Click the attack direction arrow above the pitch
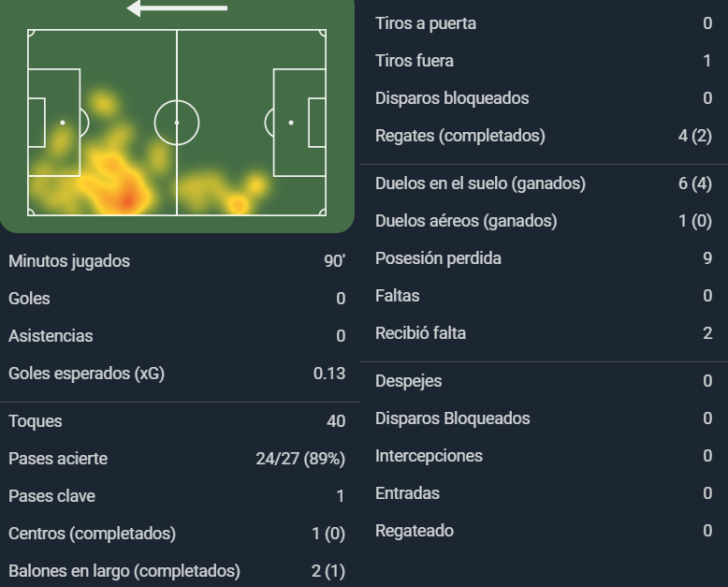The image size is (728, 587). (x=177, y=7)
